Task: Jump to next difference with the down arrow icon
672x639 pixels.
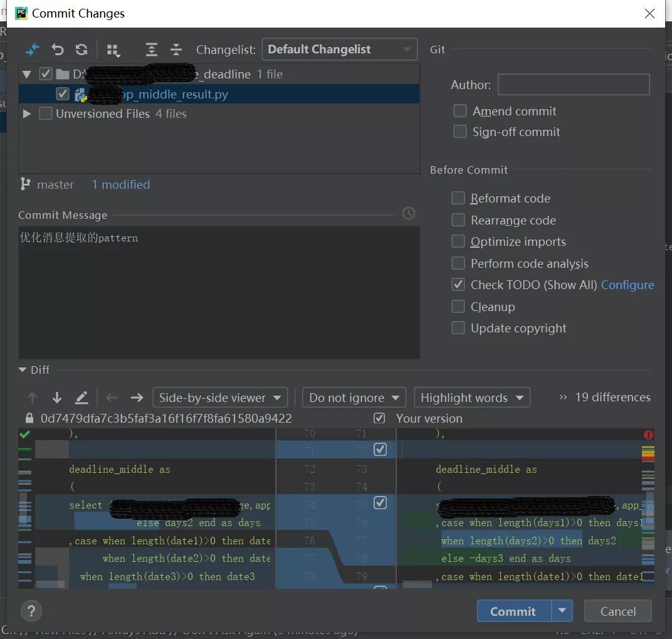Action: click(57, 398)
